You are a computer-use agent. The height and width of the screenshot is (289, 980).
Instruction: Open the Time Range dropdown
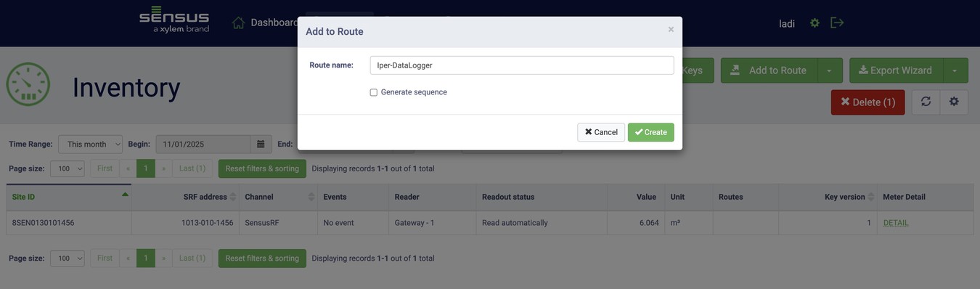point(90,144)
